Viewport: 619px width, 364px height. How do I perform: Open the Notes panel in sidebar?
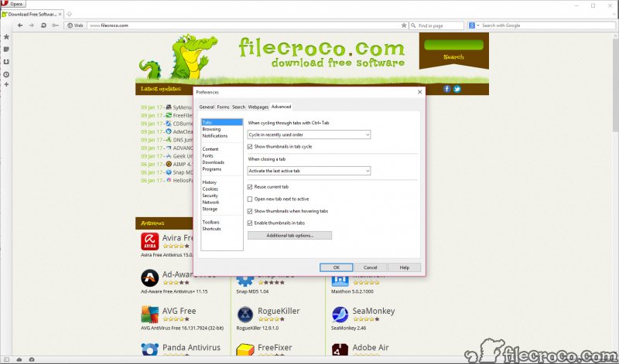point(6,49)
